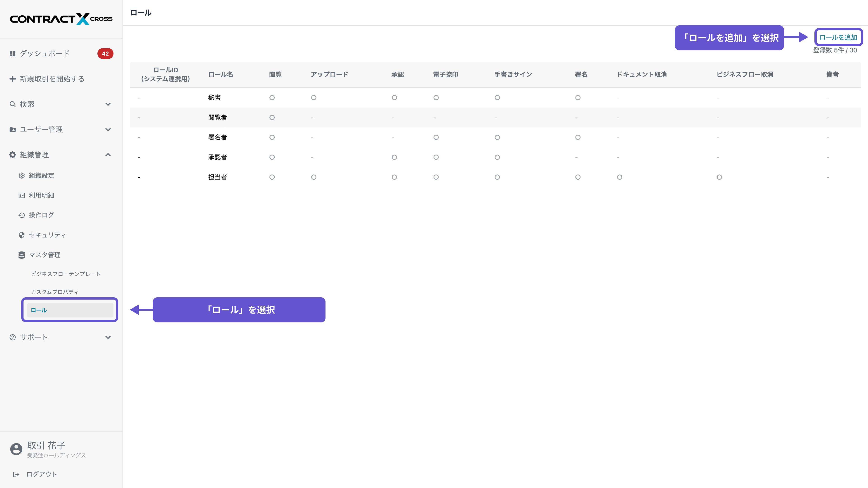The image size is (868, 488).
Task: Click the master management database icon
Action: coord(21,255)
